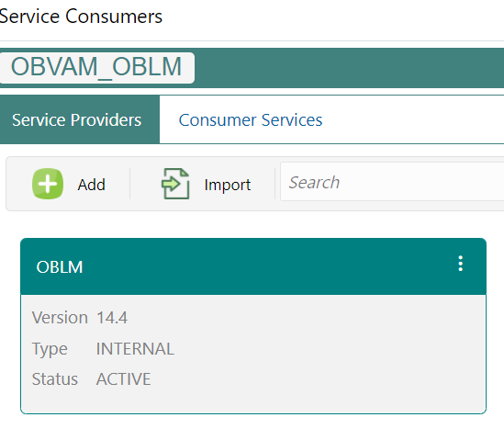Viewport: 504px width, 440px height.
Task: Select the OBVAM_OBLM consumer name chip
Action: coord(97,68)
